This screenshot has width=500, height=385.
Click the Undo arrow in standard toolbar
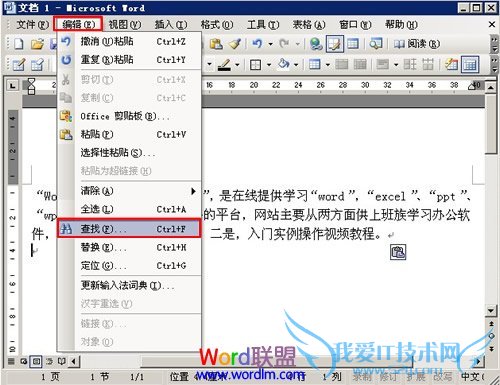pyautogui.click(x=257, y=44)
